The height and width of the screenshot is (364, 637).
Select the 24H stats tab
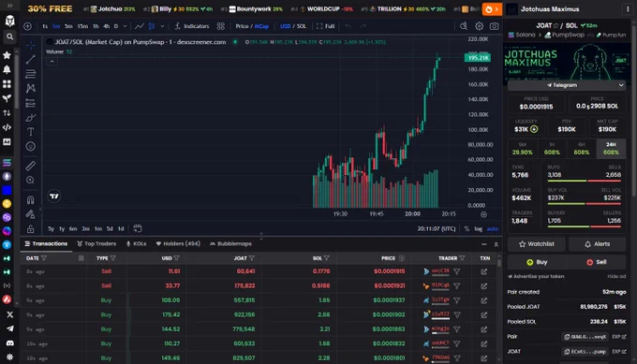(611, 149)
